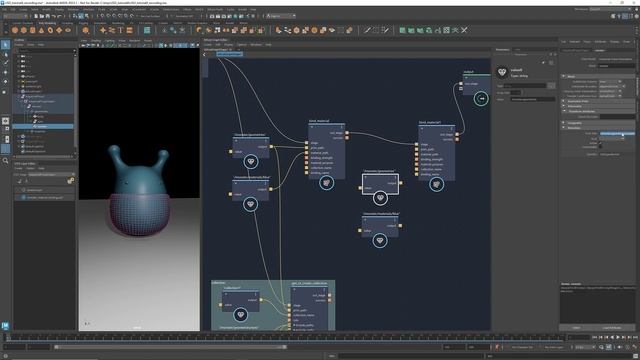Click the undo icon in status line
Viewport: 640px width, 360px height.
[x=54, y=16]
